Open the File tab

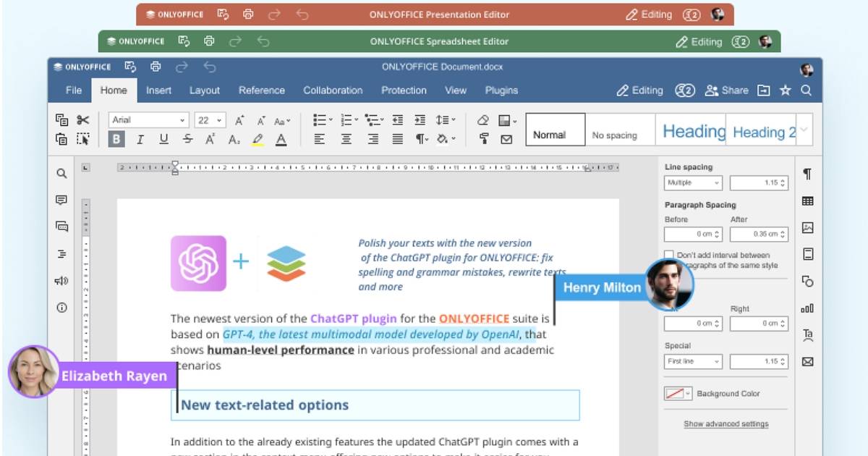(74, 90)
